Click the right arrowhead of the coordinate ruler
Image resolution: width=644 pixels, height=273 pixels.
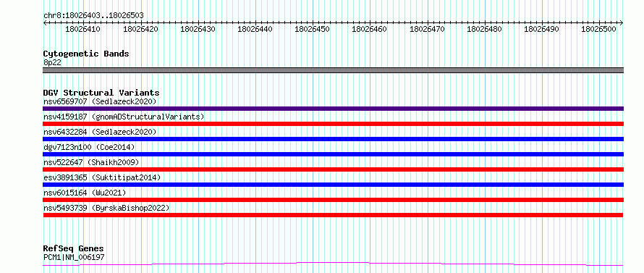622,23
